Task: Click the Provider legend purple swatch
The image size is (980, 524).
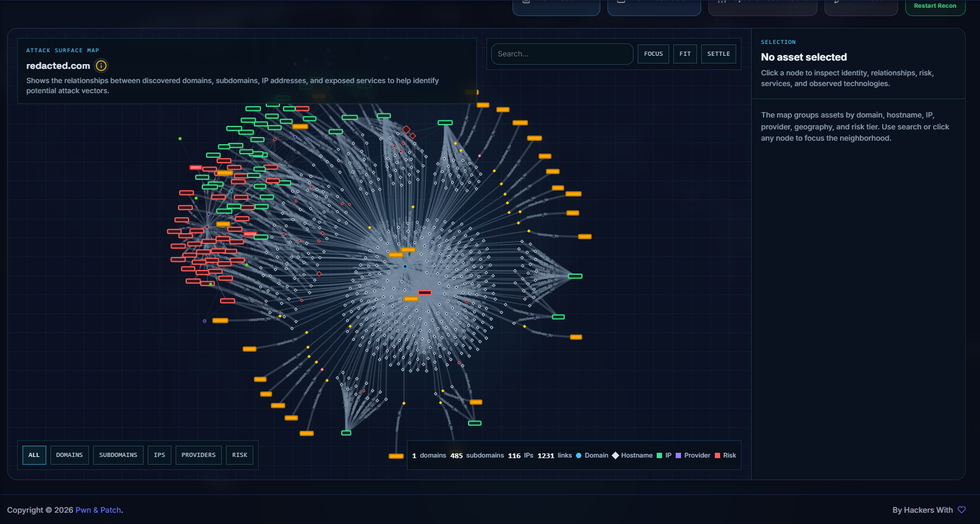Action: pos(678,456)
